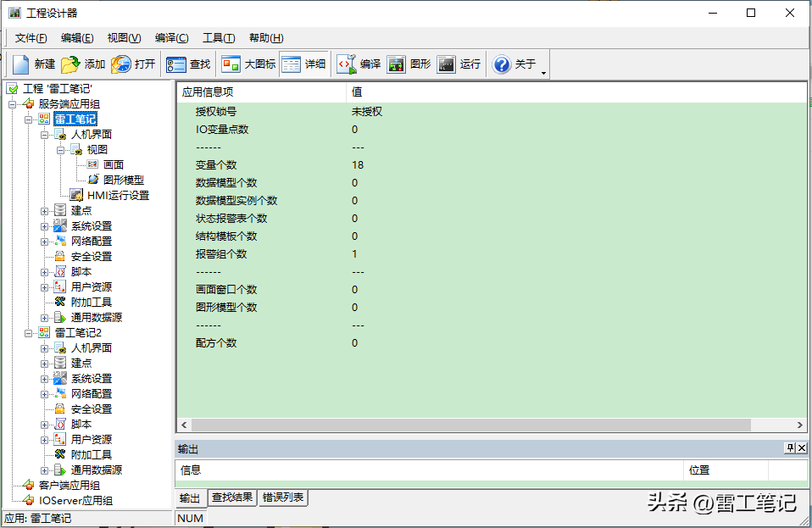This screenshot has width=812, height=528.
Task: Click the 关于 (About) help icon
Action: (x=502, y=64)
